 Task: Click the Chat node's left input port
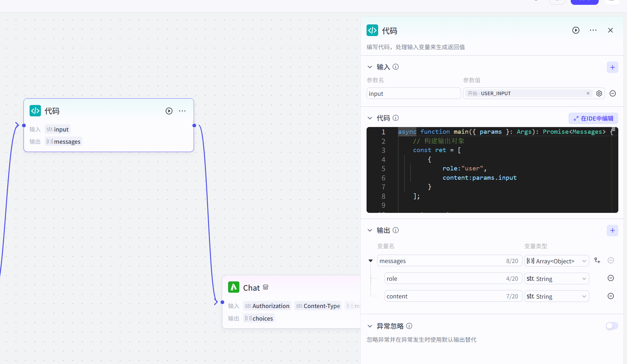click(222, 302)
